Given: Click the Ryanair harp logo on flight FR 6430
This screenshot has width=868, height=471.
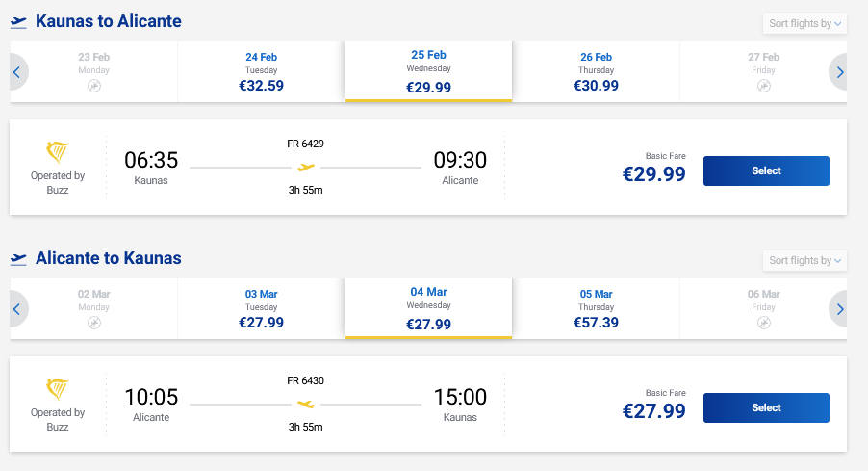Looking at the screenshot, I should click(x=58, y=388).
